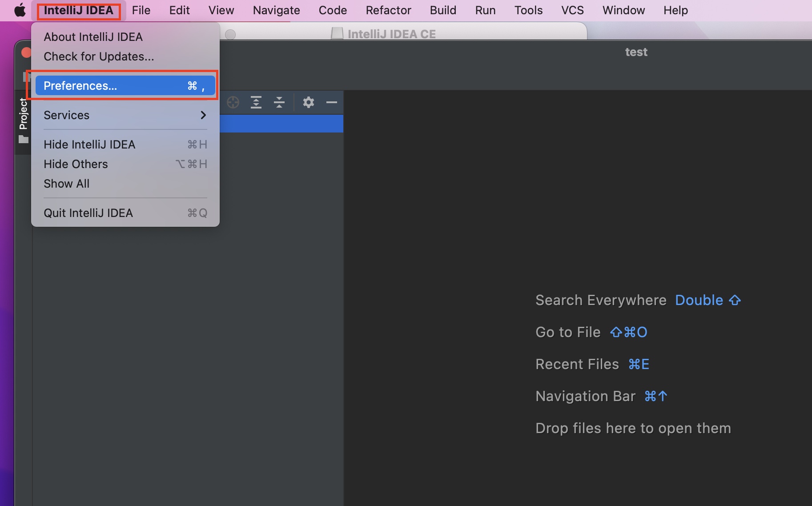
Task: Select Hide IntelliJ IDEA
Action: click(89, 145)
